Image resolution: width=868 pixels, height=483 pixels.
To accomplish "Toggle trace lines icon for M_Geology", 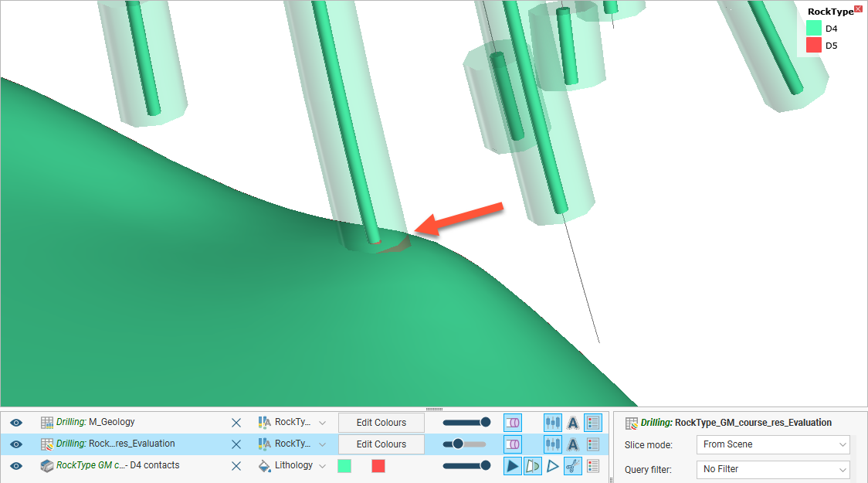I will pyautogui.click(x=553, y=423).
